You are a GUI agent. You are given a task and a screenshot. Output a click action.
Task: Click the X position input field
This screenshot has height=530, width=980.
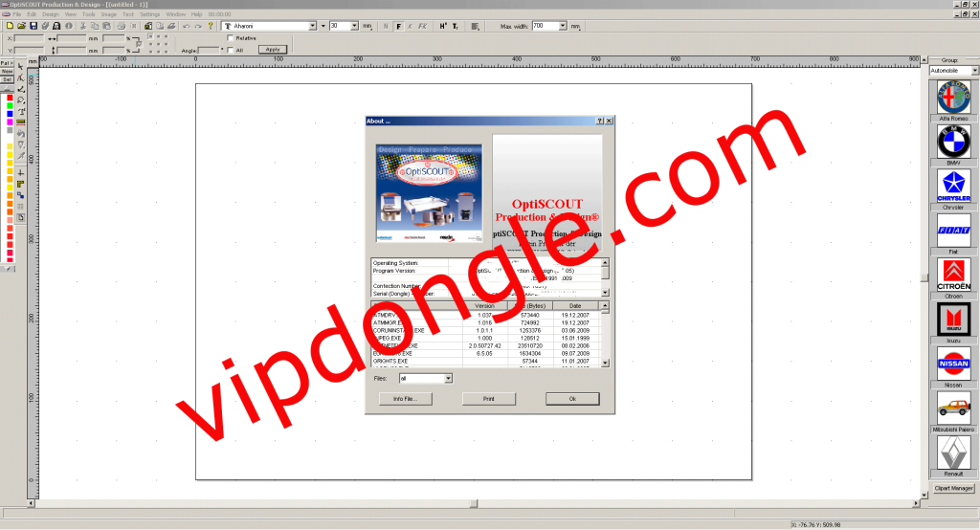tap(29, 38)
